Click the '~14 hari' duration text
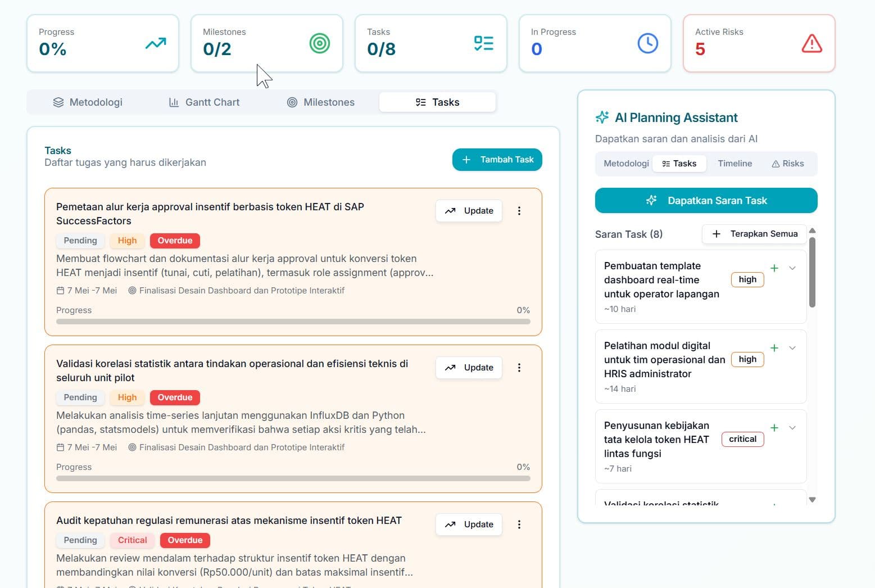 point(620,389)
